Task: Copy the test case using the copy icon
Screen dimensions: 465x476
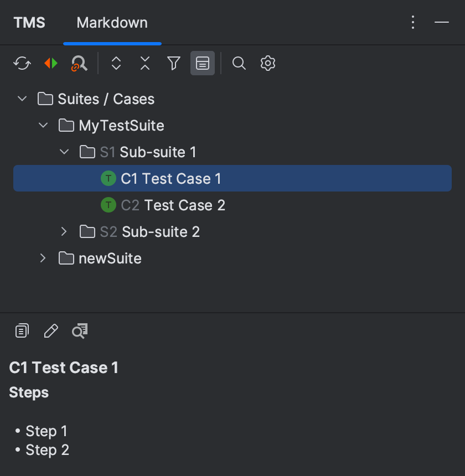Action: (21, 330)
